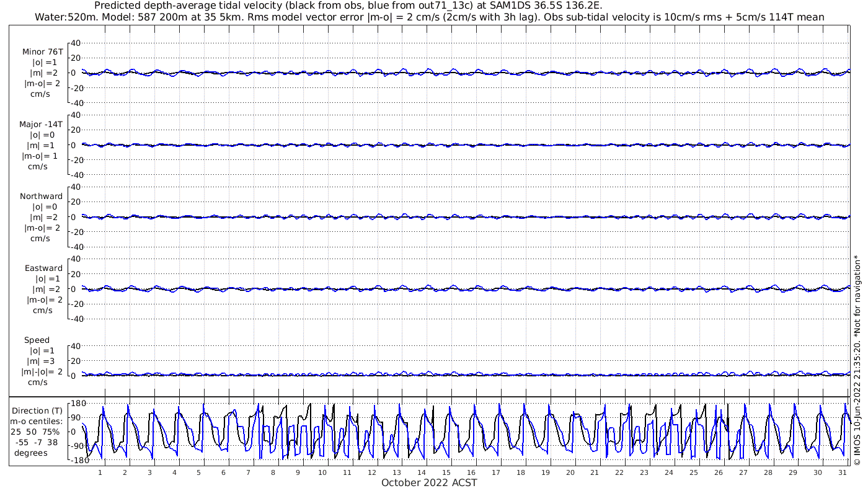Click '|m-o|= 2' in the Eastward panel
Viewport: 868px width, 496px height.
click(x=43, y=300)
